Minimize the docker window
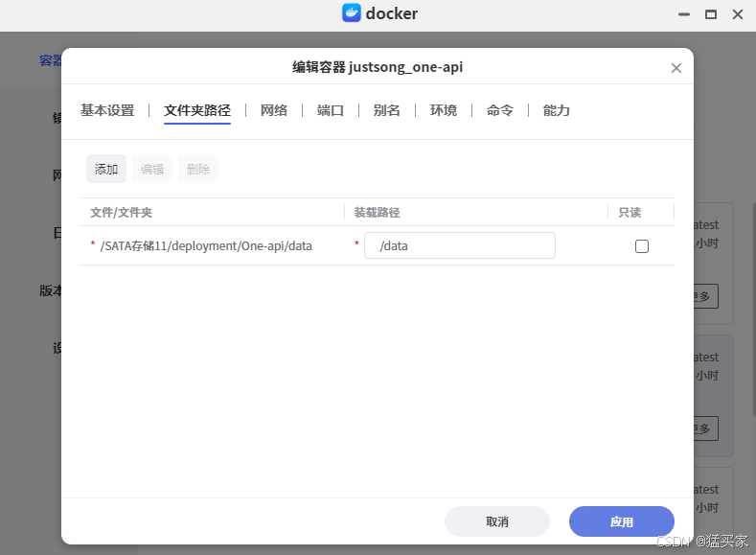The height and width of the screenshot is (555, 756). [x=684, y=14]
